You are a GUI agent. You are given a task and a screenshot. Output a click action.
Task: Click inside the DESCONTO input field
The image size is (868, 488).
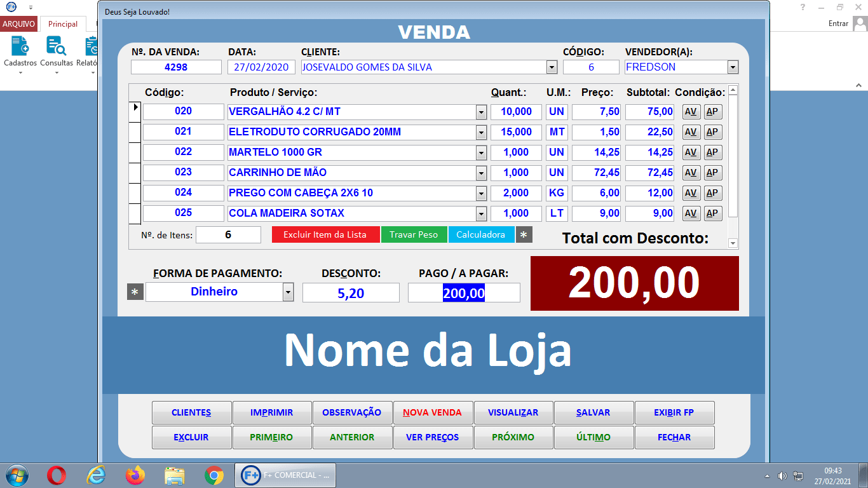point(350,292)
